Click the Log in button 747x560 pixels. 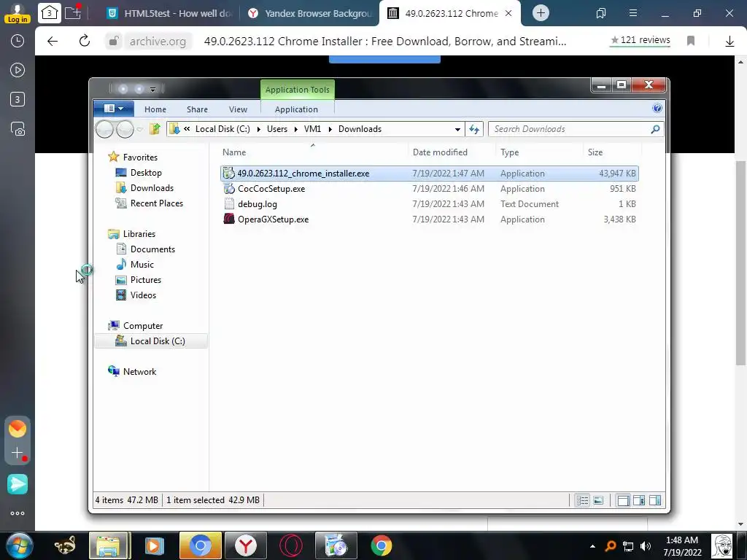click(x=18, y=20)
